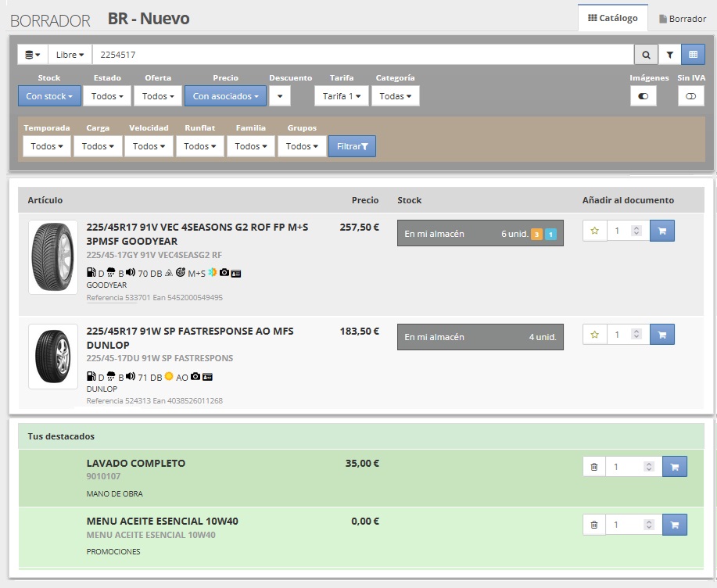717x588 pixels.
Task: Add Goodyear tire to cart
Action: pos(662,231)
